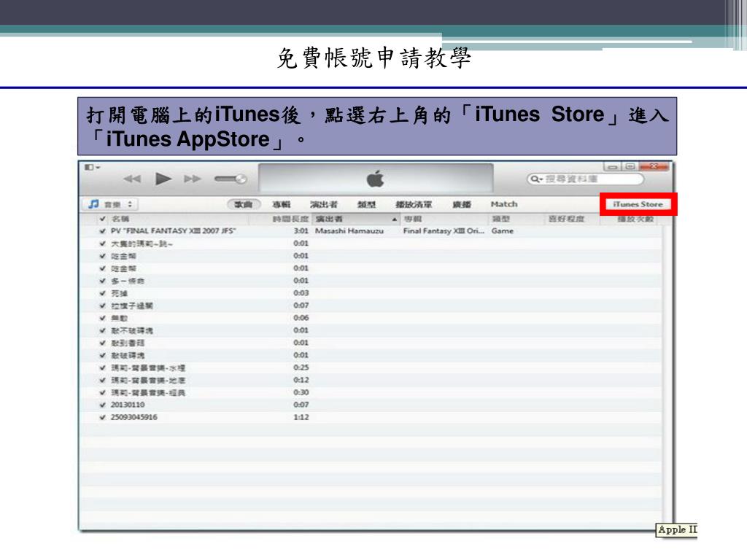Sort by the 專輯 album column header
This screenshot has height=560, width=747.
[413, 219]
